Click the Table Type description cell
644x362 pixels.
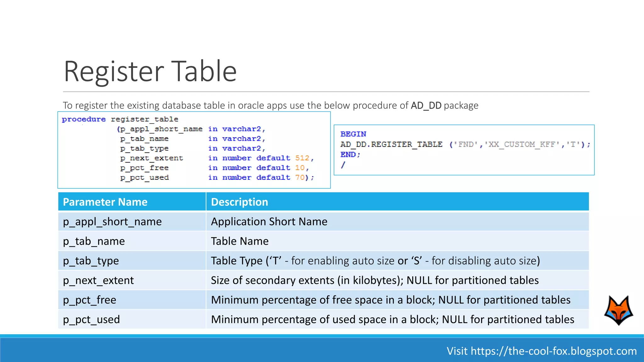pyautogui.click(x=375, y=261)
